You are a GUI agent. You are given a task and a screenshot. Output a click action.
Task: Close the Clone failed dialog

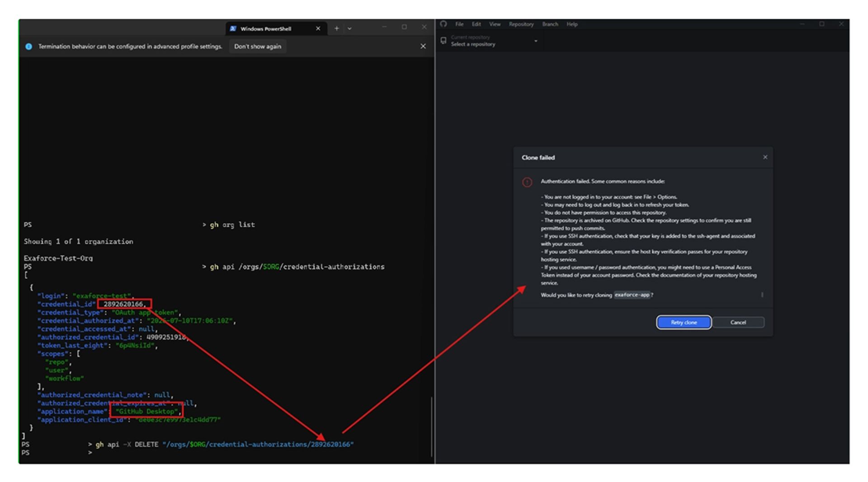point(765,157)
